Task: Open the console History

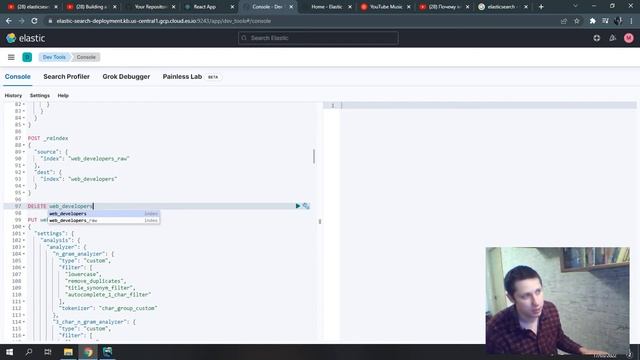Action: tap(13, 96)
